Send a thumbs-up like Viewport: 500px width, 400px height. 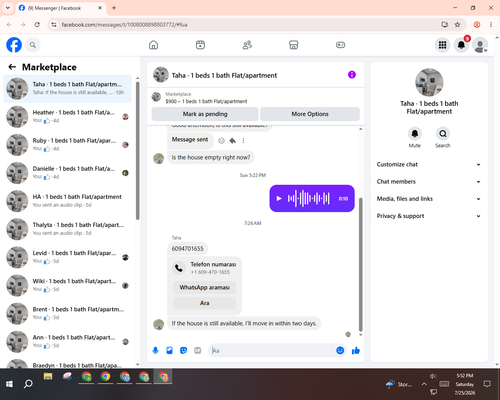[356, 350]
